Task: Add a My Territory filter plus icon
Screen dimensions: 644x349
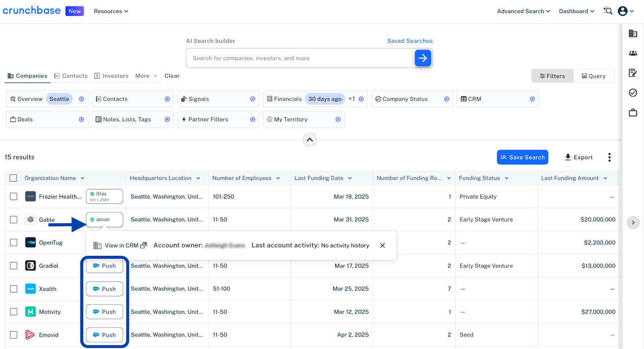Action: click(x=338, y=119)
